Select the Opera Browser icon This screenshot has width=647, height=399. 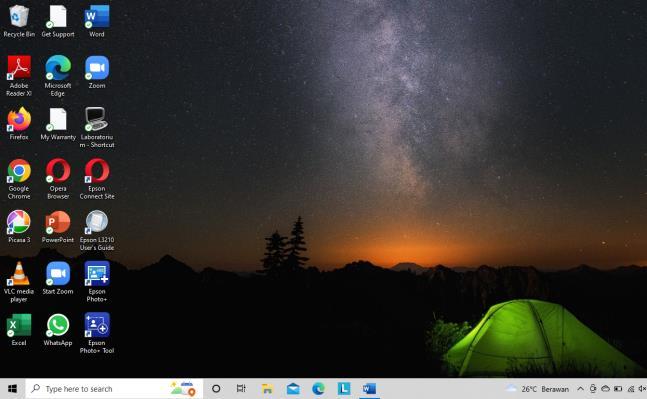click(58, 179)
